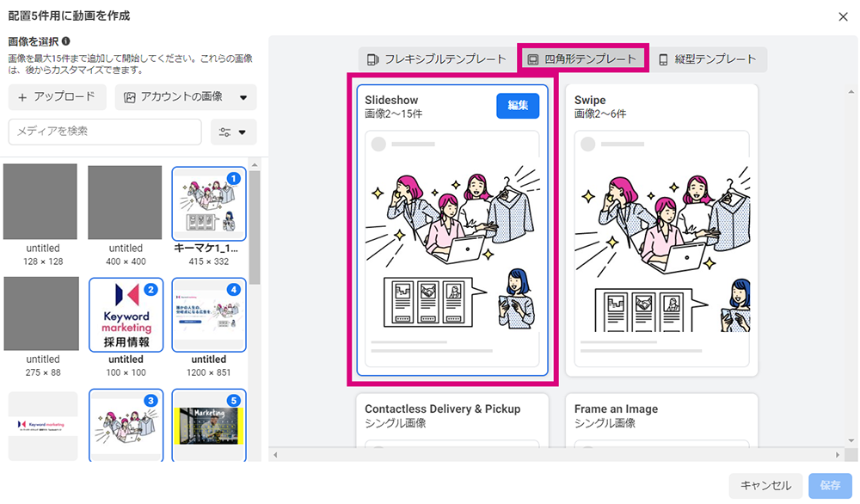Click the 編集 button on Slideshow
This screenshot has width=860, height=504.
pyautogui.click(x=518, y=105)
